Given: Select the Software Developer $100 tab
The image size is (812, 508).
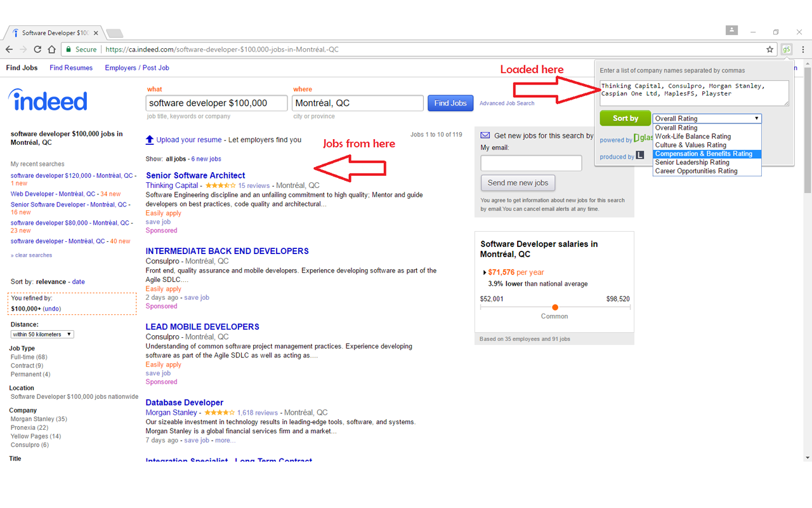Looking at the screenshot, I should point(54,33).
